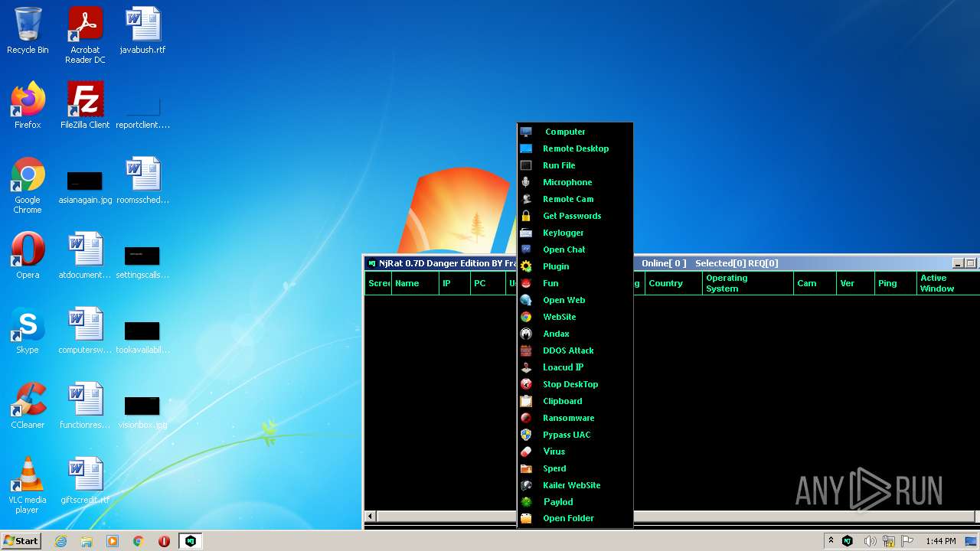Click the Clipboard icon in menu

[526, 401]
